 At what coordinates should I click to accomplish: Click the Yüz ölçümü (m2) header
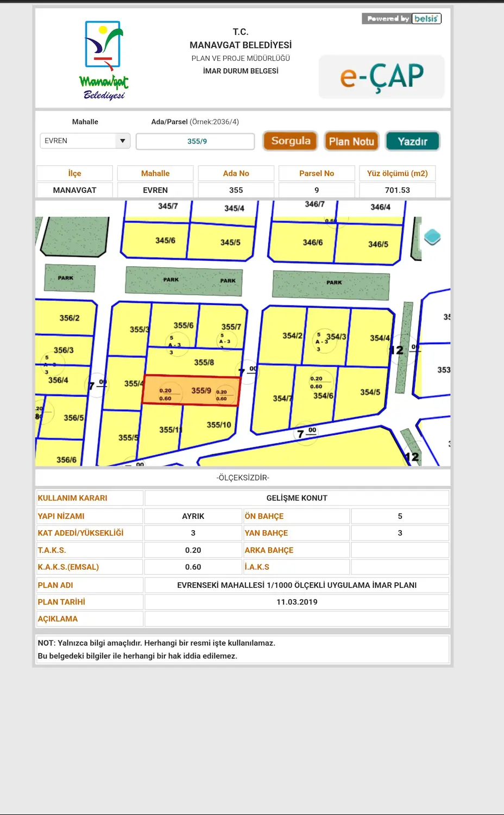(x=398, y=173)
